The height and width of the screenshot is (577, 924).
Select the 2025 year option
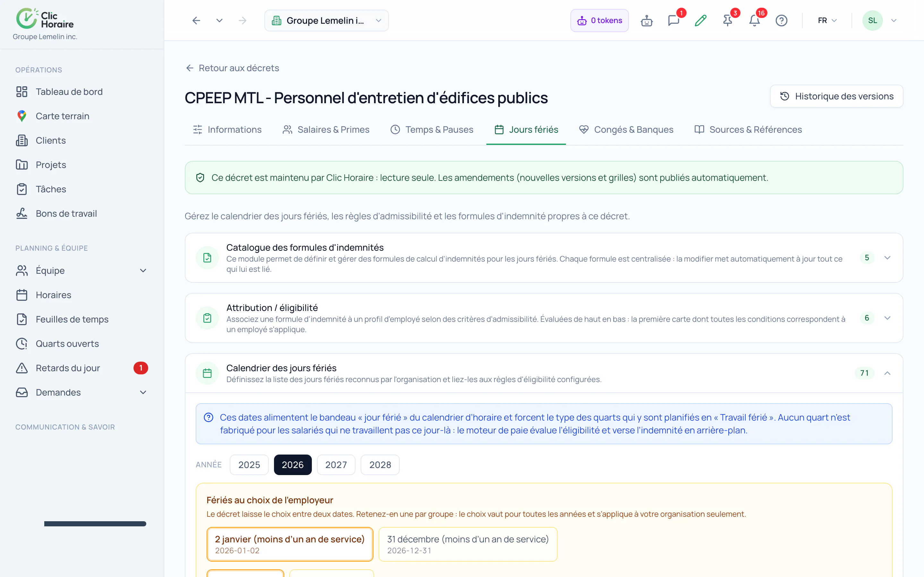pos(249,464)
